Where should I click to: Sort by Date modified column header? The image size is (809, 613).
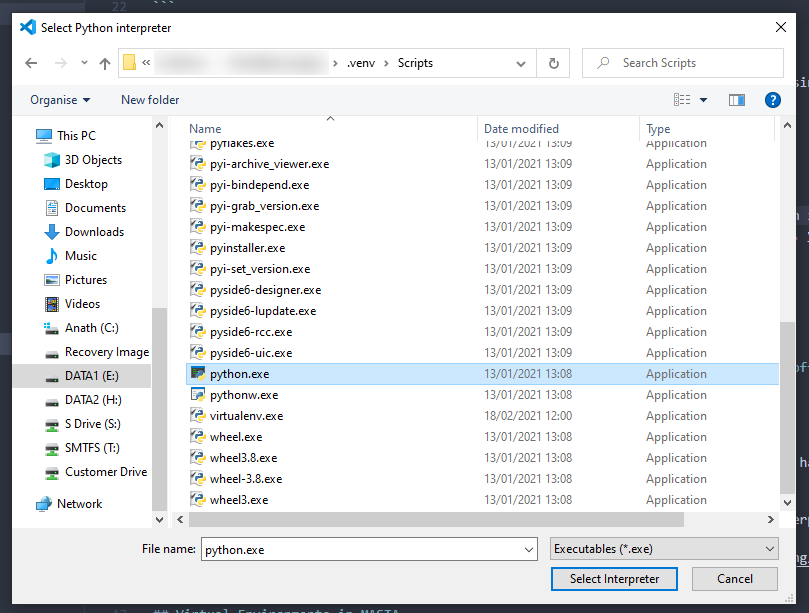[x=521, y=129]
